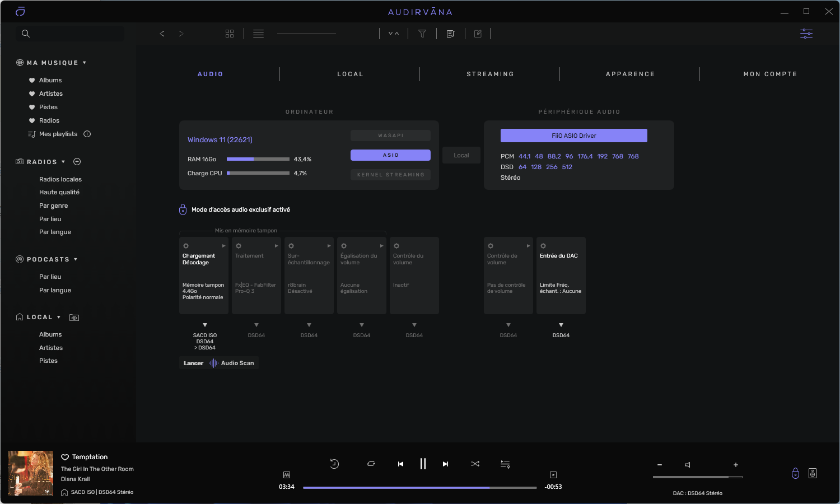Screen dimensions: 840x504
Task: Click the replay history icon
Action: click(334, 464)
